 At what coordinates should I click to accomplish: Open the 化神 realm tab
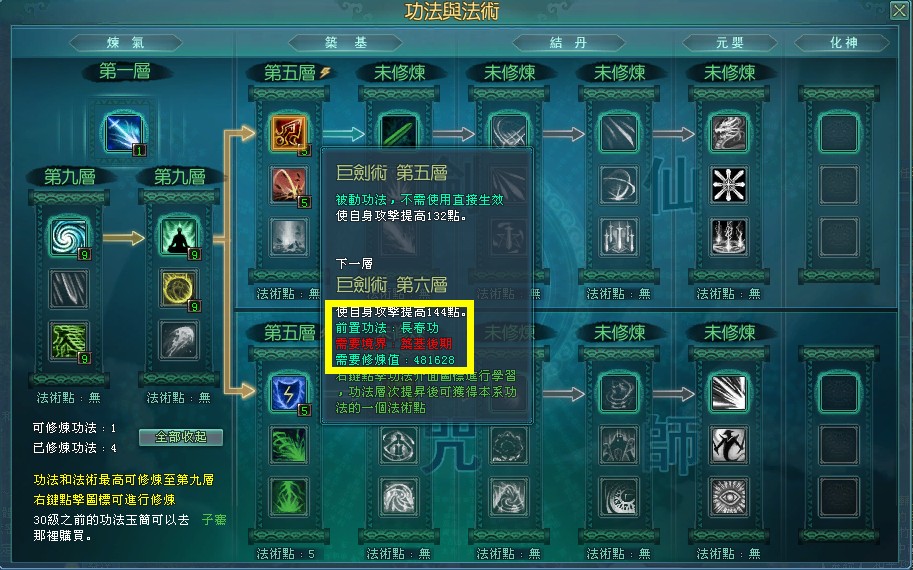point(843,43)
